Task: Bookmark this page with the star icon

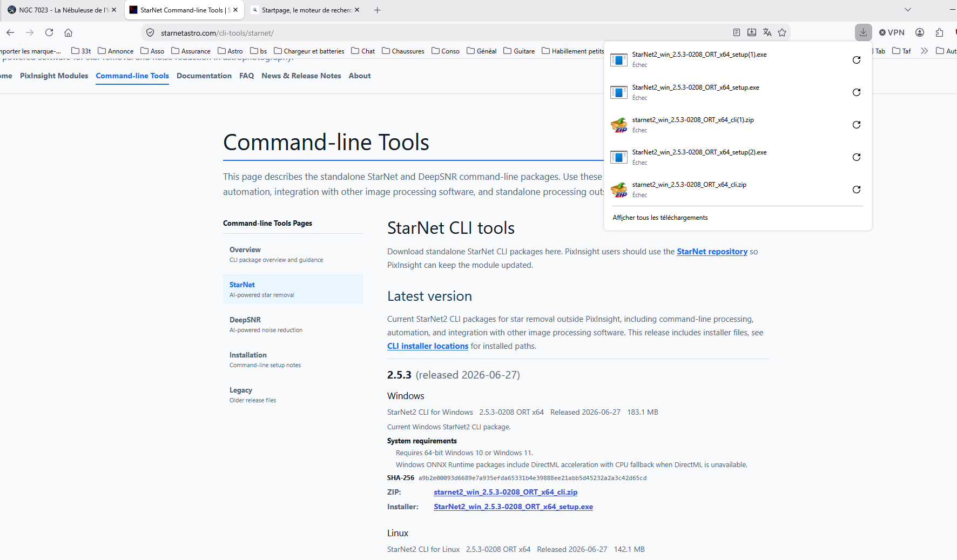Action: click(782, 32)
